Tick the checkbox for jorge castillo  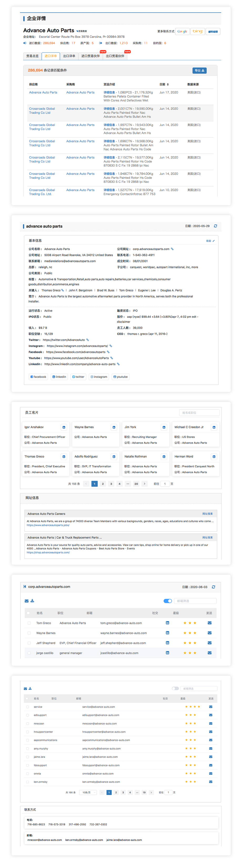(x=29, y=653)
